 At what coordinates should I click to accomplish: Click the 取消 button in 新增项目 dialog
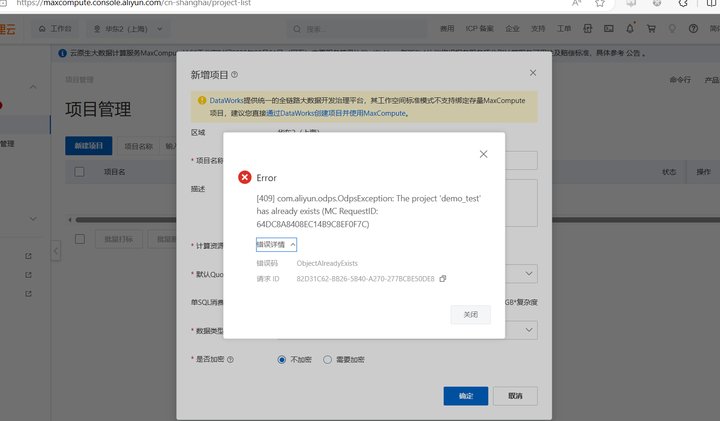pyautogui.click(x=515, y=396)
